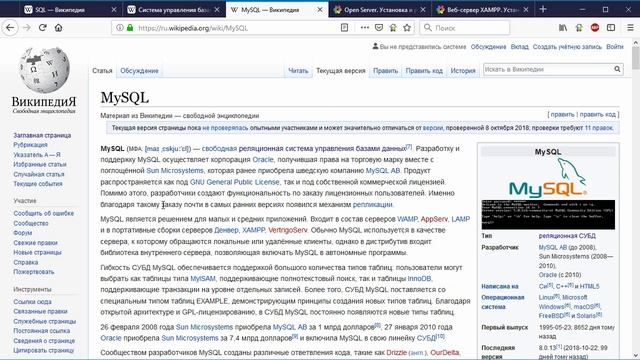The width and height of the screenshot is (640, 360).
Task: Open Свежие правки sidebar link
Action: point(35,243)
